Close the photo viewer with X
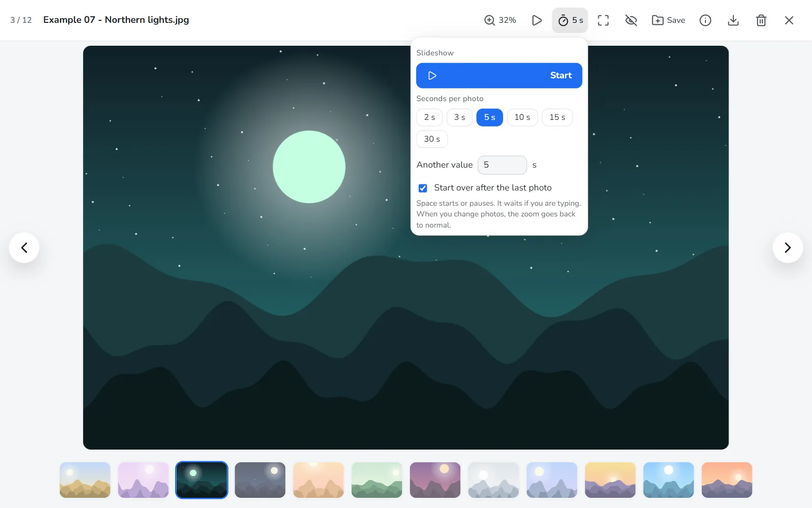This screenshot has height=508, width=812. [x=789, y=20]
